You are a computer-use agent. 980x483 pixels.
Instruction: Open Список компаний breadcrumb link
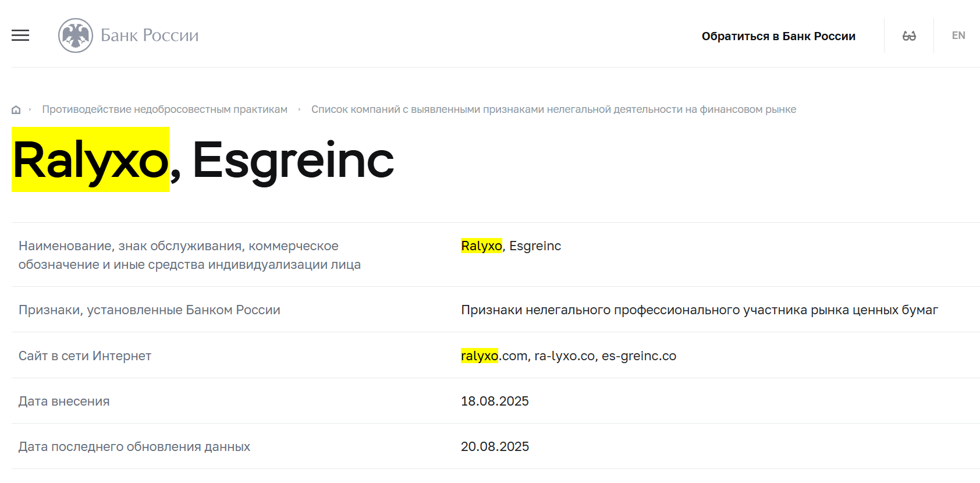point(553,109)
